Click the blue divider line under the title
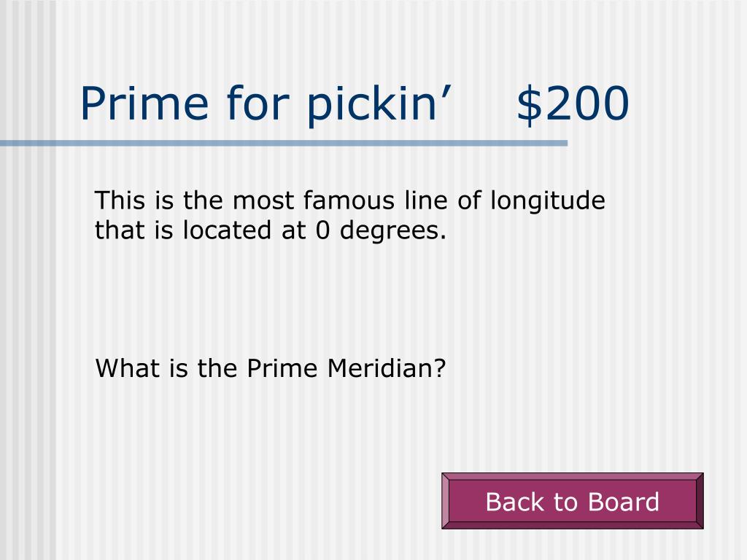The height and width of the screenshot is (560, 747). pyautogui.click(x=284, y=143)
